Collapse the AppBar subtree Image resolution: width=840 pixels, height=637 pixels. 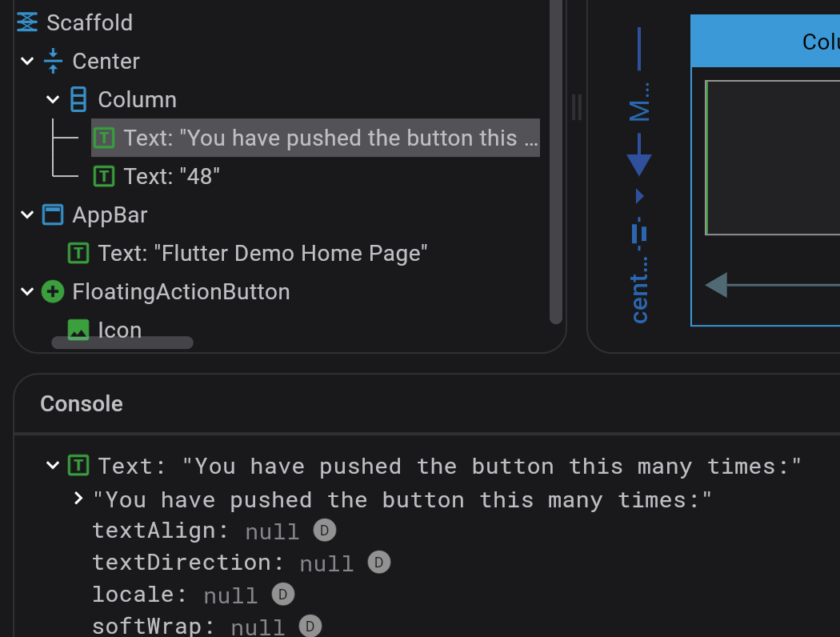click(x=26, y=214)
